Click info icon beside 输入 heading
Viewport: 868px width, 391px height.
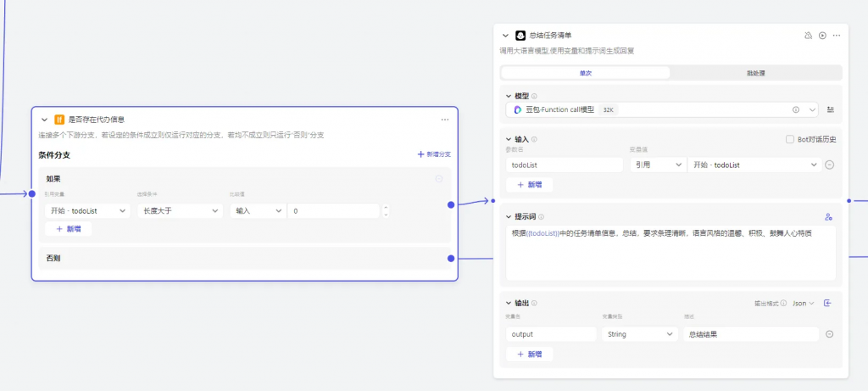pyautogui.click(x=534, y=140)
